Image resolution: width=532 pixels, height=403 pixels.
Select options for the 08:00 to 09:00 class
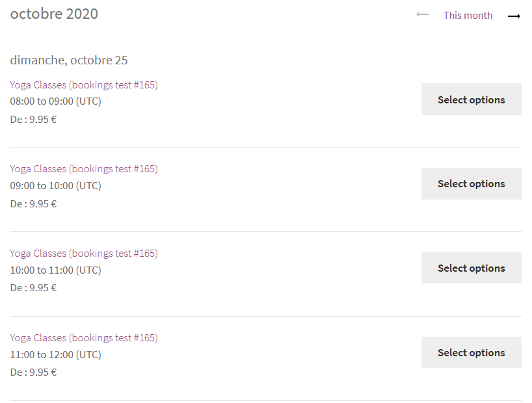(x=471, y=99)
